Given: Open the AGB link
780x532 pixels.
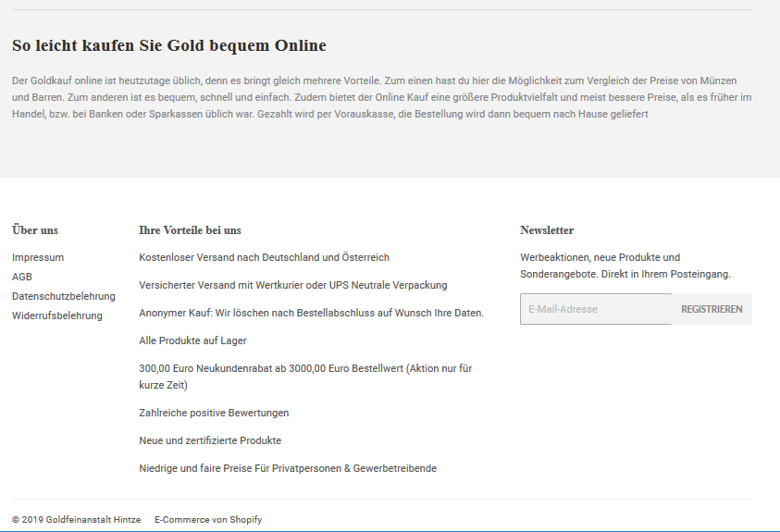Looking at the screenshot, I should [22, 277].
